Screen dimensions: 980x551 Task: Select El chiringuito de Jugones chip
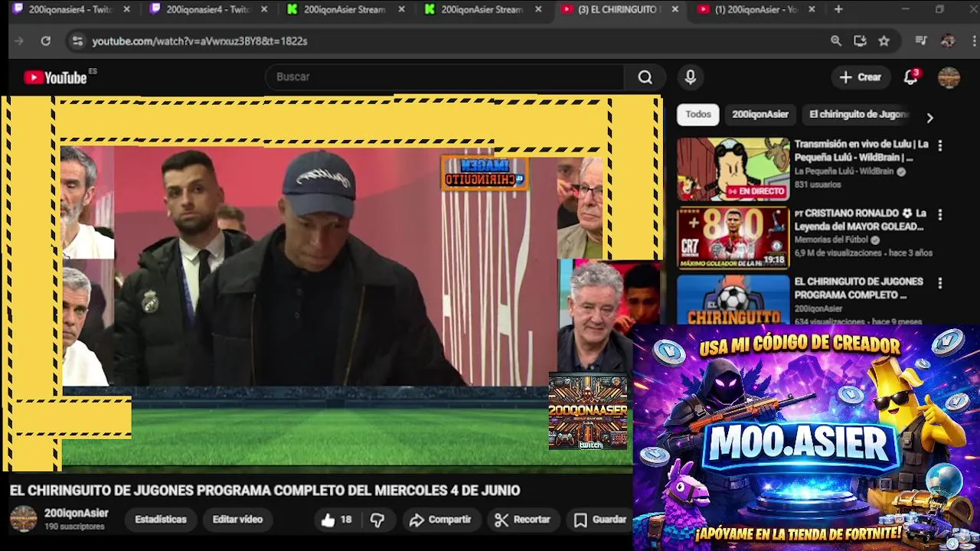click(x=859, y=114)
